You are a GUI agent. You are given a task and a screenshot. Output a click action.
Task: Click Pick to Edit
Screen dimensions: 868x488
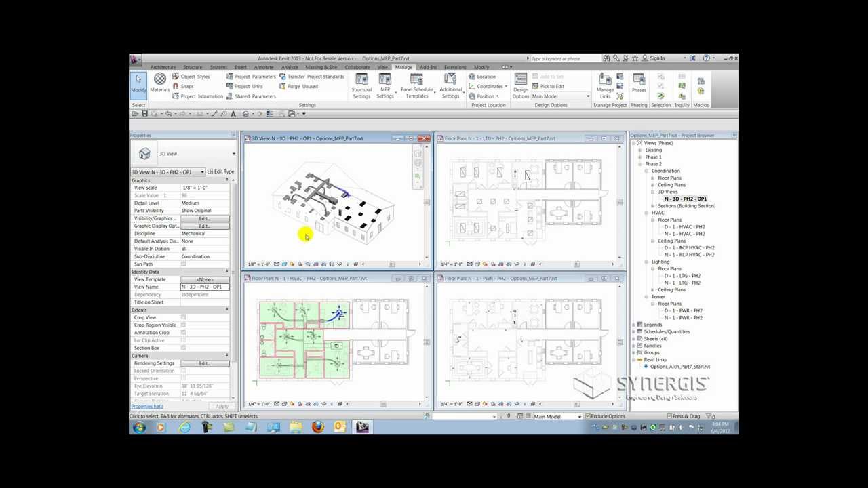pyautogui.click(x=548, y=86)
